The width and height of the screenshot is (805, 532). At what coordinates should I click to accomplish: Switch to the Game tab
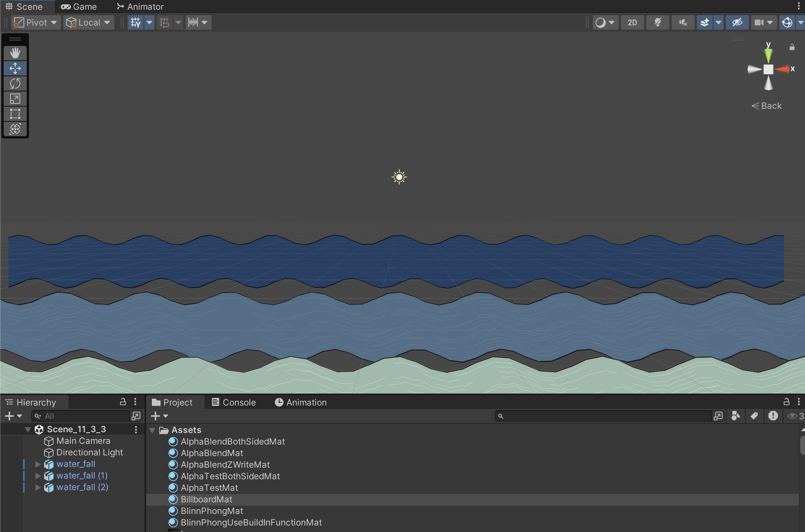[x=79, y=7]
